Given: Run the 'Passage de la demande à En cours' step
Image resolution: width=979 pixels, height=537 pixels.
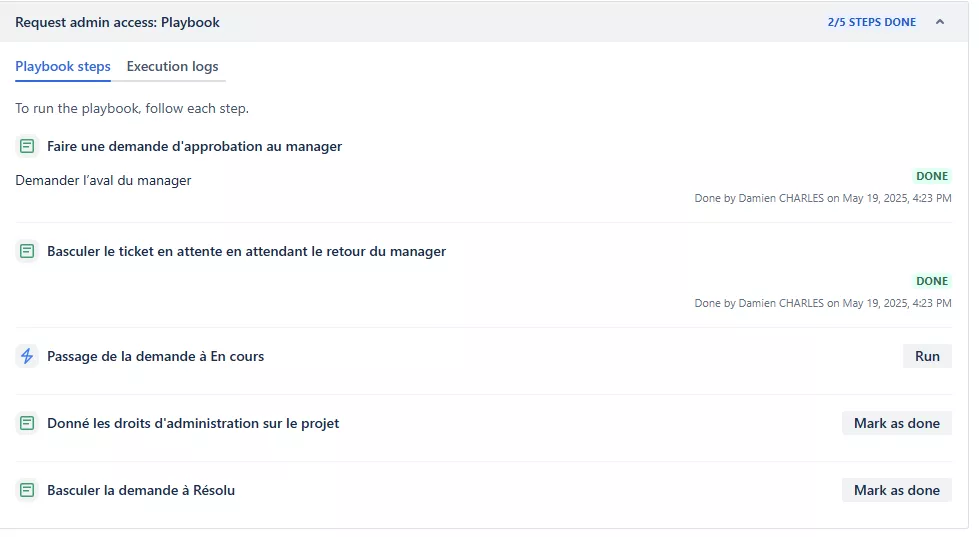Looking at the screenshot, I should click(927, 356).
